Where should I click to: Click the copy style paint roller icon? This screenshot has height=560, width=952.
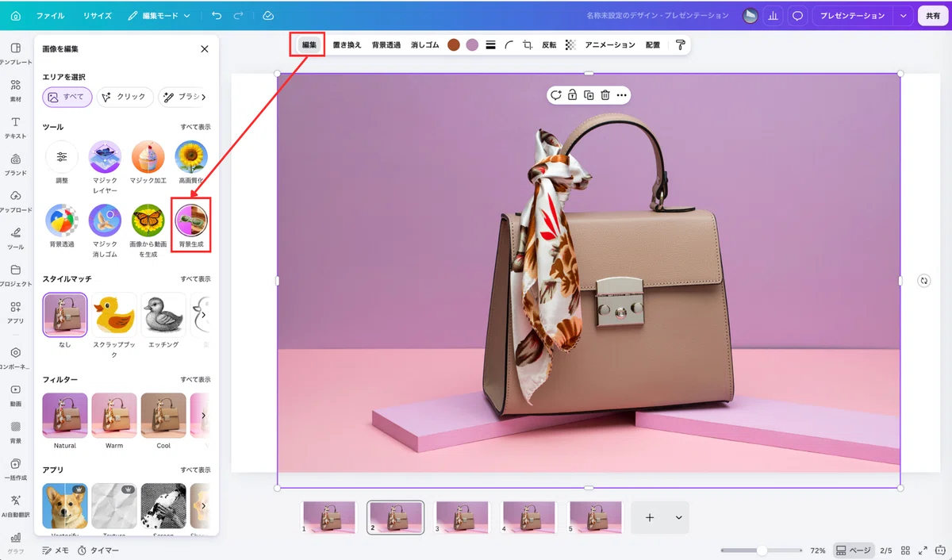click(x=681, y=45)
